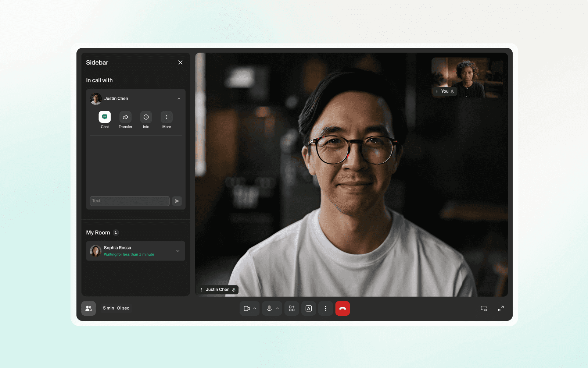This screenshot has width=588, height=368.
Task: Mute your microphone in the call controls
Action: [269, 308]
